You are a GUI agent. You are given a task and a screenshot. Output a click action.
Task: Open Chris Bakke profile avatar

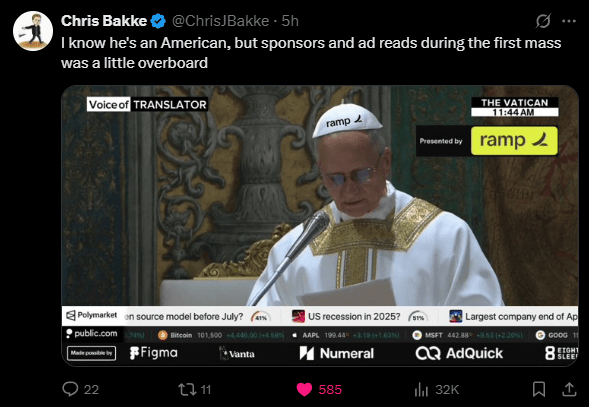click(x=33, y=31)
